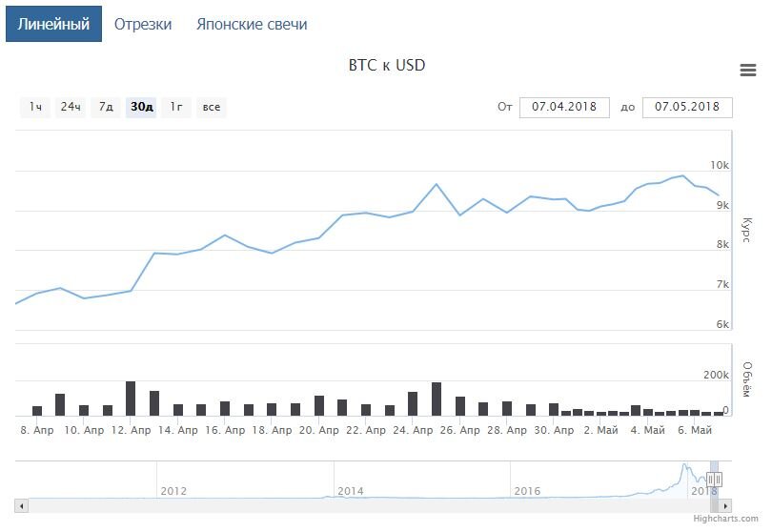Switch to the Отрезки chart tab

143,24
